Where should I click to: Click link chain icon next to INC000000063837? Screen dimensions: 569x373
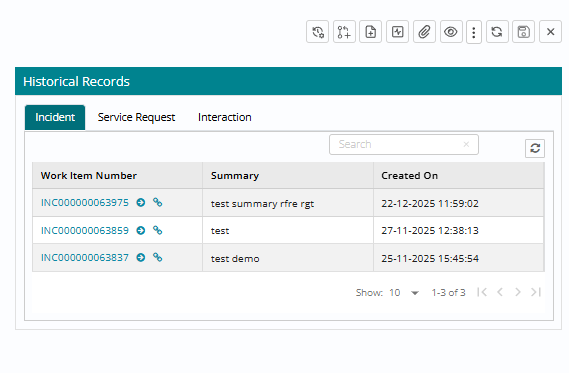point(157,257)
